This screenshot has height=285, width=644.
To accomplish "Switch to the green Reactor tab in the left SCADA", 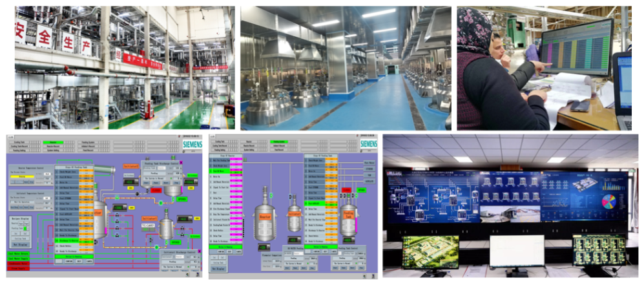I will (50, 142).
